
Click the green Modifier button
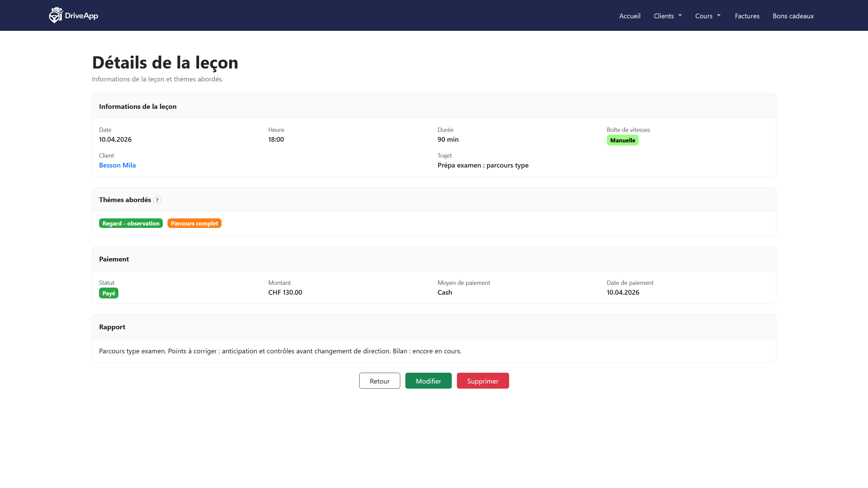point(428,381)
